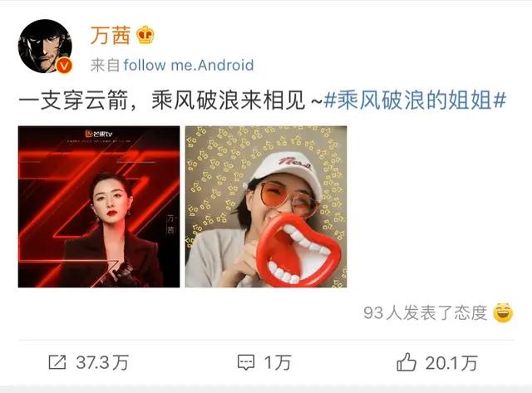Screen dimensions: 532x393
Task: Open the 93人发表了态度 reactions text
Action: point(426,312)
